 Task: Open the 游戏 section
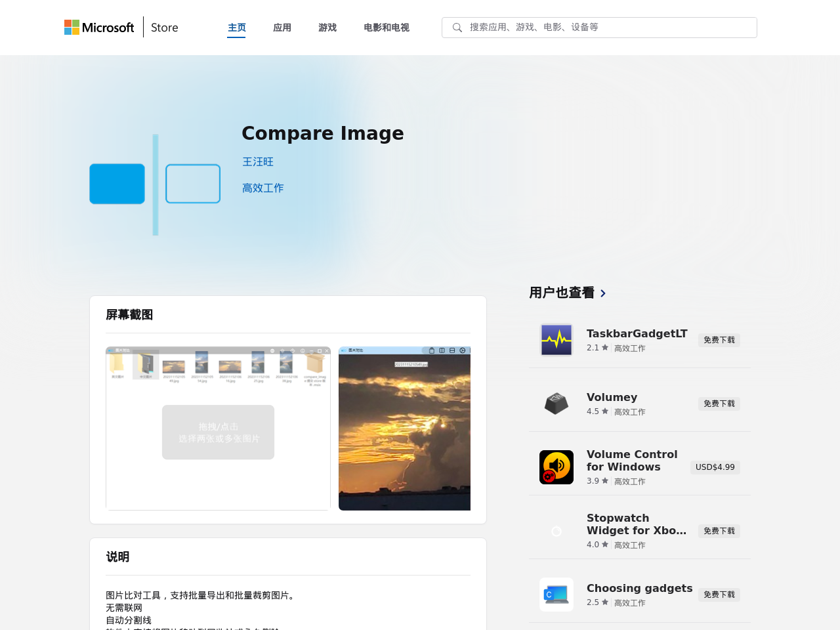327,26
